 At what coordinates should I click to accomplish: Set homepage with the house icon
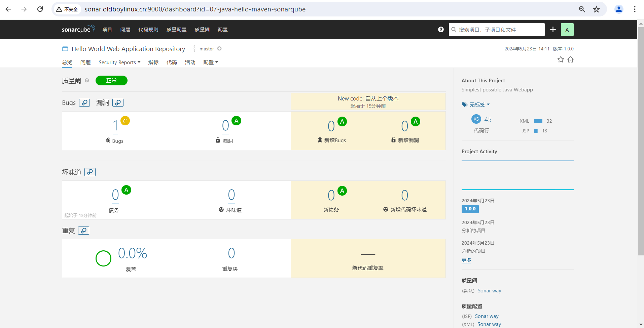point(570,59)
